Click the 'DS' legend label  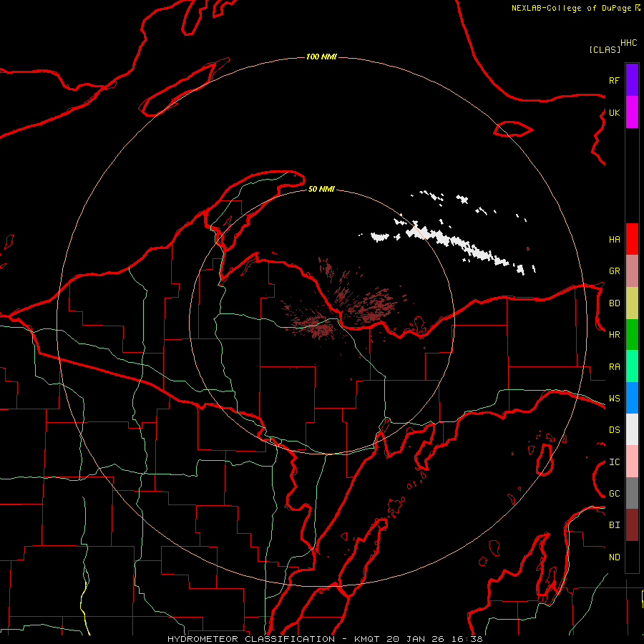click(614, 430)
